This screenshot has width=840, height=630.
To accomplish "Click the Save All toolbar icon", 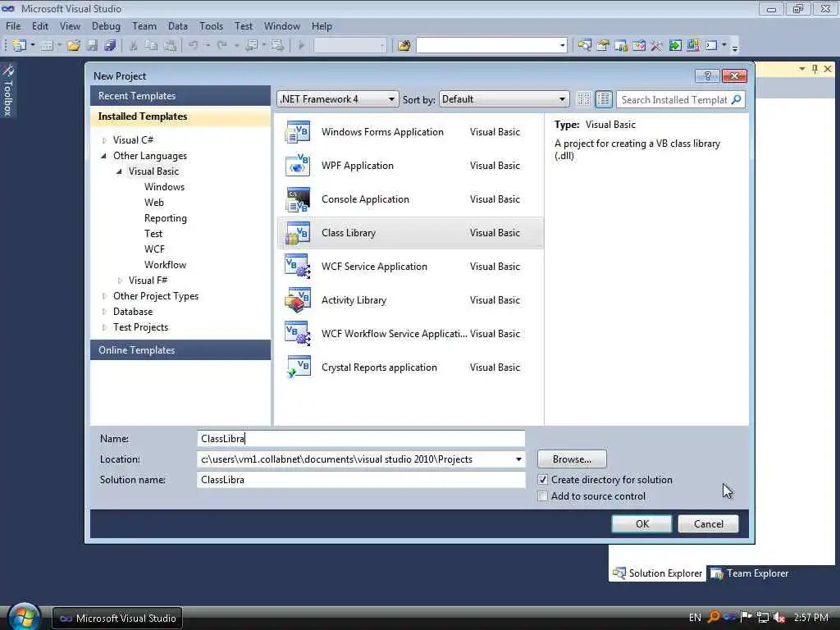I will pyautogui.click(x=110, y=46).
